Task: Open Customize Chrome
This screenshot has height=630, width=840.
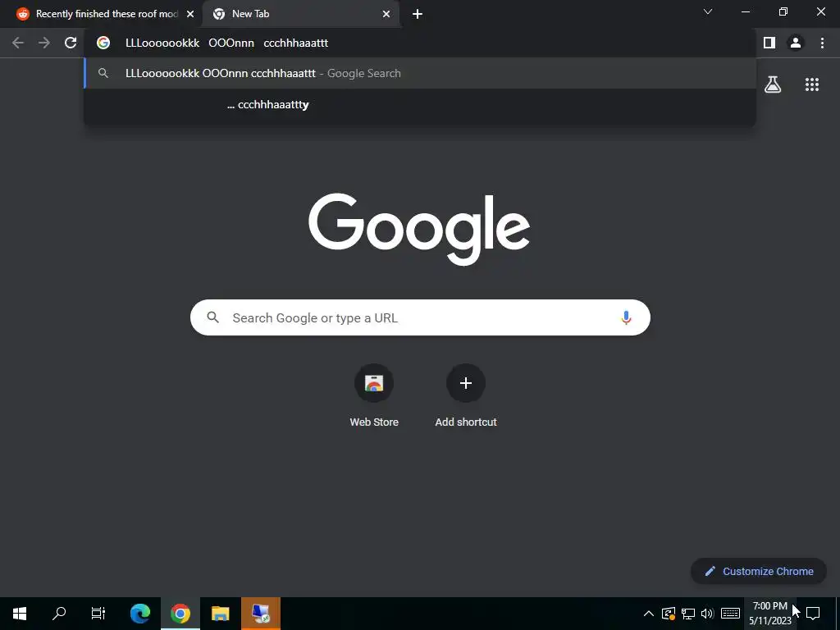Action: point(759,571)
